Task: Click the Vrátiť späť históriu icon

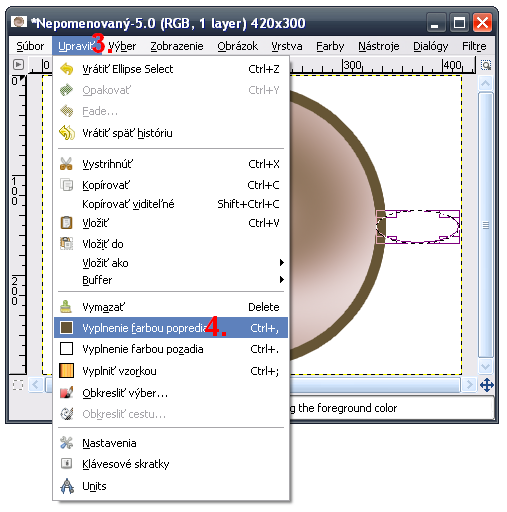Action: [67, 133]
